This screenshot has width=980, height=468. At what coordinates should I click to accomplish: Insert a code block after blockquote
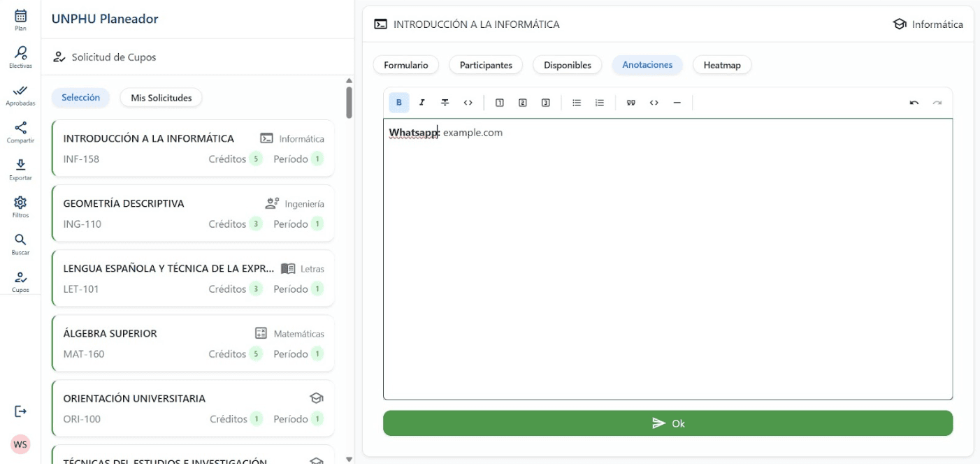654,103
